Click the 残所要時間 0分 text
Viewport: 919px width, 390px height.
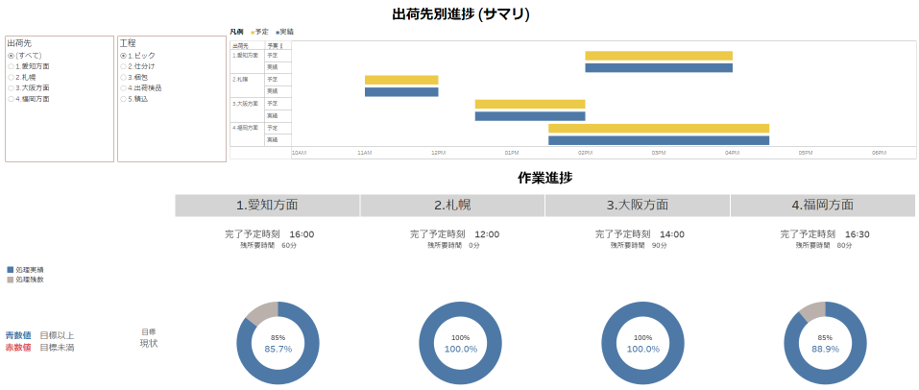click(453, 246)
